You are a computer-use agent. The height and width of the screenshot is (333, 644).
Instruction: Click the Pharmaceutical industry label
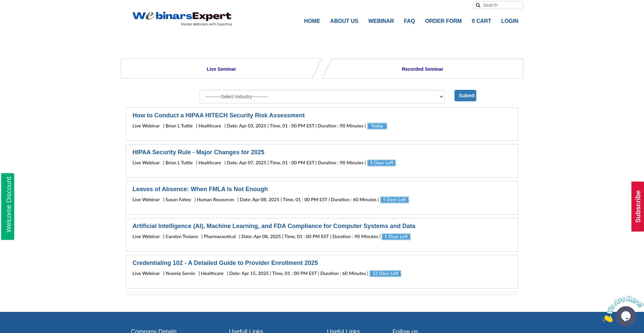pos(220,236)
